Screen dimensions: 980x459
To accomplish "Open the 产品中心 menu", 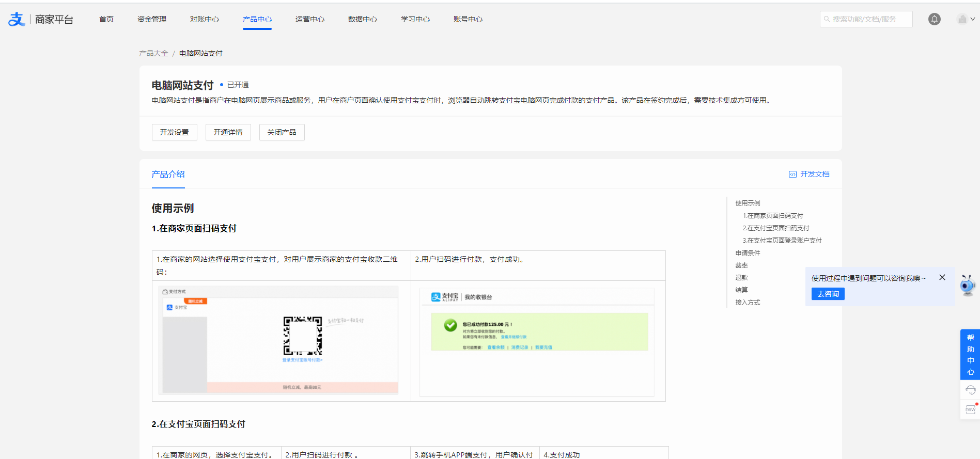I will pos(257,19).
